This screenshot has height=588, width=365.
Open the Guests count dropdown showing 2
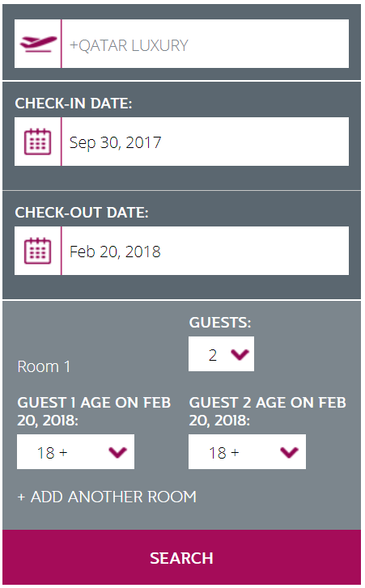[221, 353]
